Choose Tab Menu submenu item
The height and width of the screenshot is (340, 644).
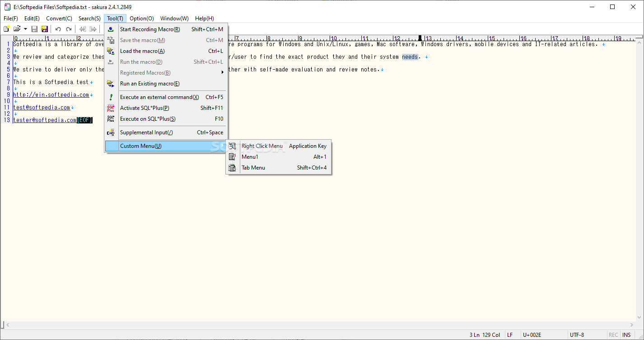(279, 168)
